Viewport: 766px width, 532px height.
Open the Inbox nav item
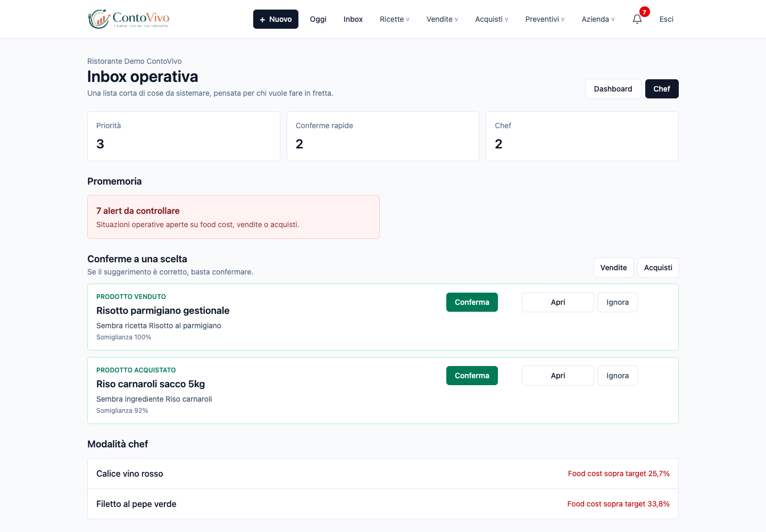point(353,19)
